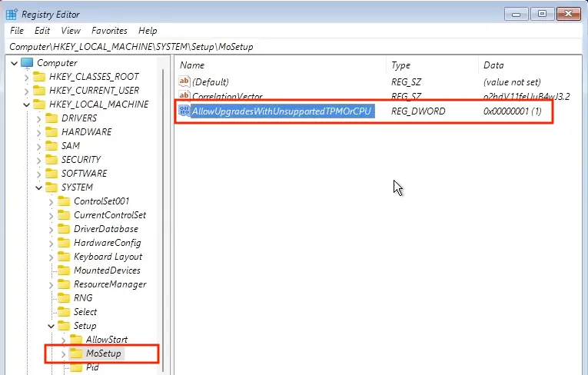Collapse the Setup key node
This screenshot has height=375, width=588.
(x=51, y=326)
